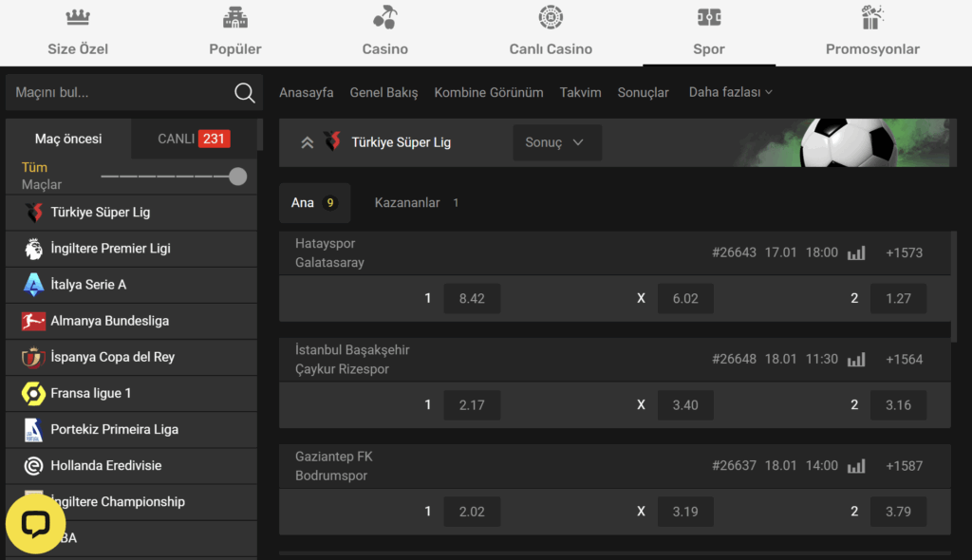
Task: Click the Hollanda Eredivisie logo
Action: (33, 466)
